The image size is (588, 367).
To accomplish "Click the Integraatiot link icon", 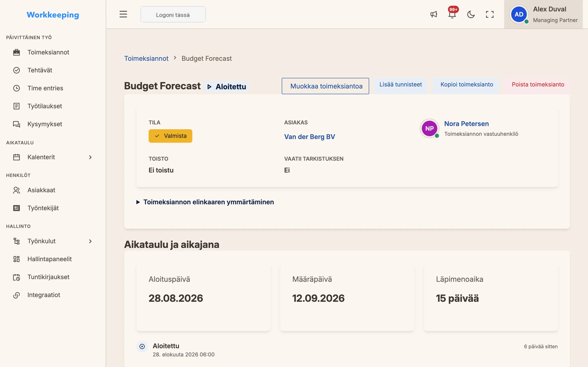I will 16,295.
